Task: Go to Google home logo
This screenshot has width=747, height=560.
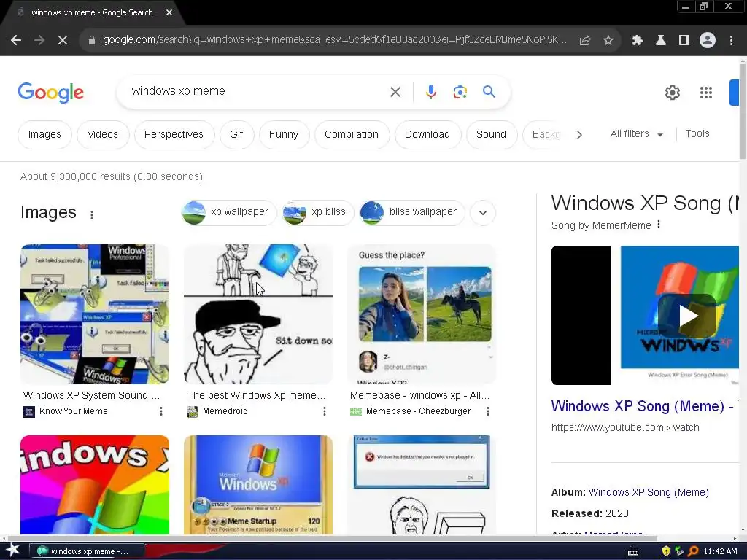Action: point(50,93)
